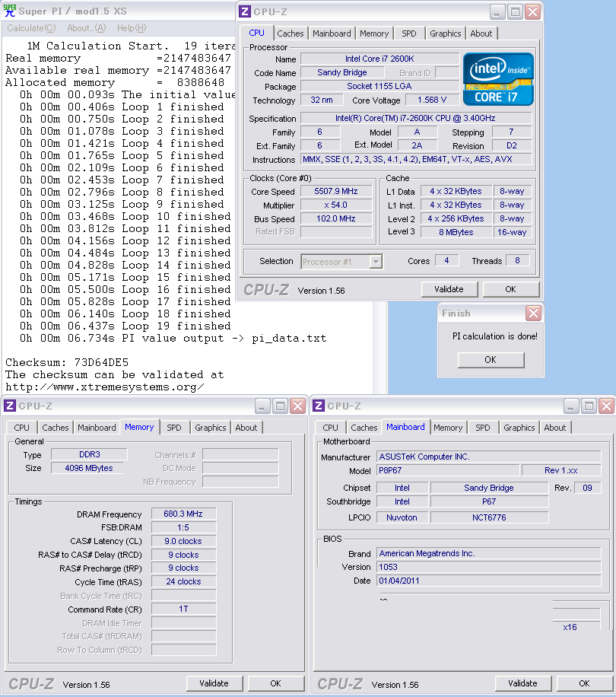Switch to Mainboard tab in top CPU-Z window
The height and width of the screenshot is (697, 616).
(332, 33)
